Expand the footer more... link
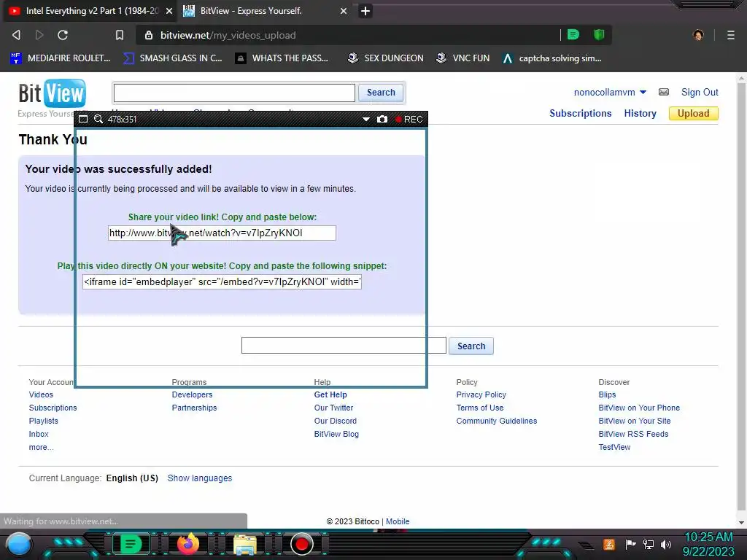This screenshot has height=560, width=747. (x=41, y=447)
